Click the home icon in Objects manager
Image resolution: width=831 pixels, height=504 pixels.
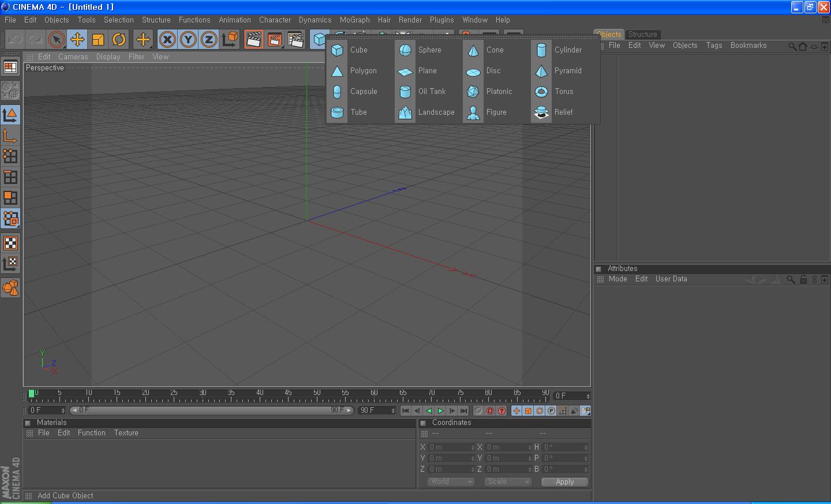pyautogui.click(x=802, y=46)
